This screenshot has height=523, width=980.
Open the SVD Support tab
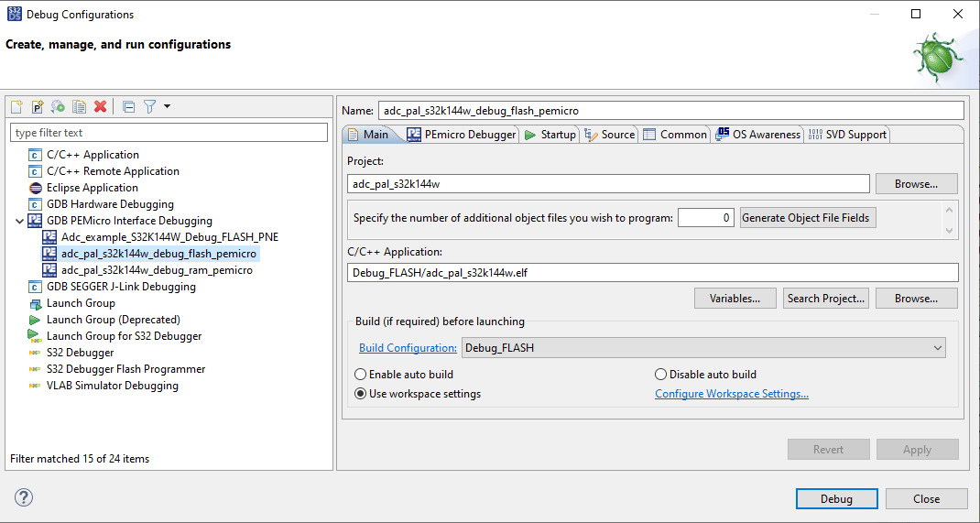[x=847, y=135]
